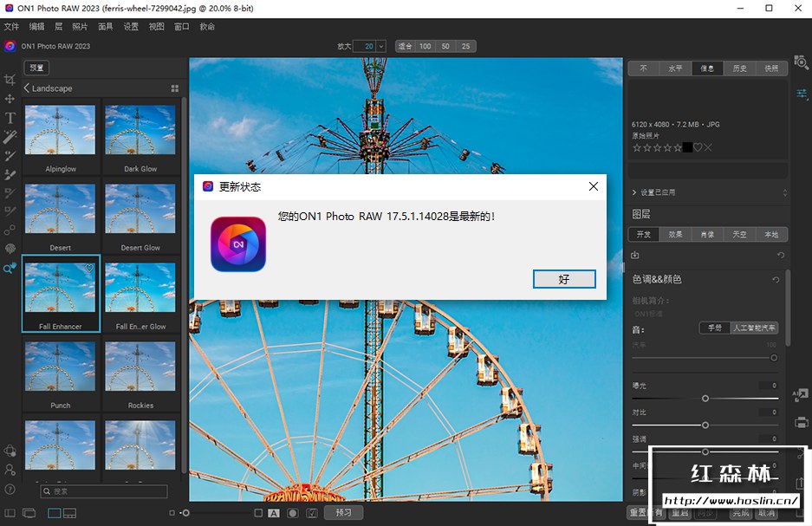Switch to filmstrip view mode

point(70,513)
